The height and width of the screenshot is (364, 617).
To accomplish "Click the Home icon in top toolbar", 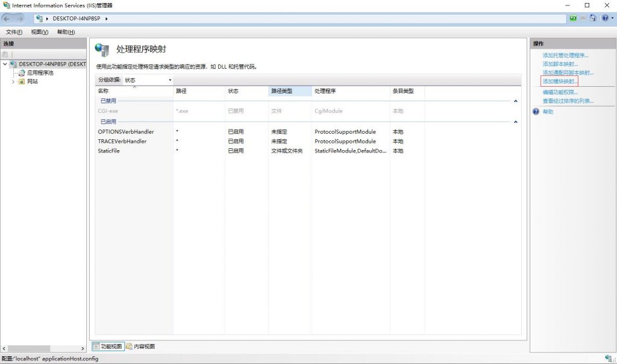I will point(593,18).
